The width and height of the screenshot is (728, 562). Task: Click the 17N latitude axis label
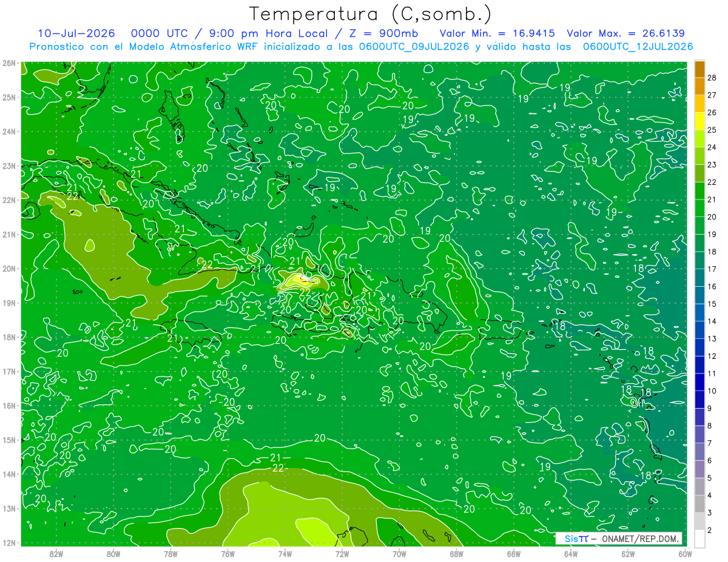coord(8,371)
